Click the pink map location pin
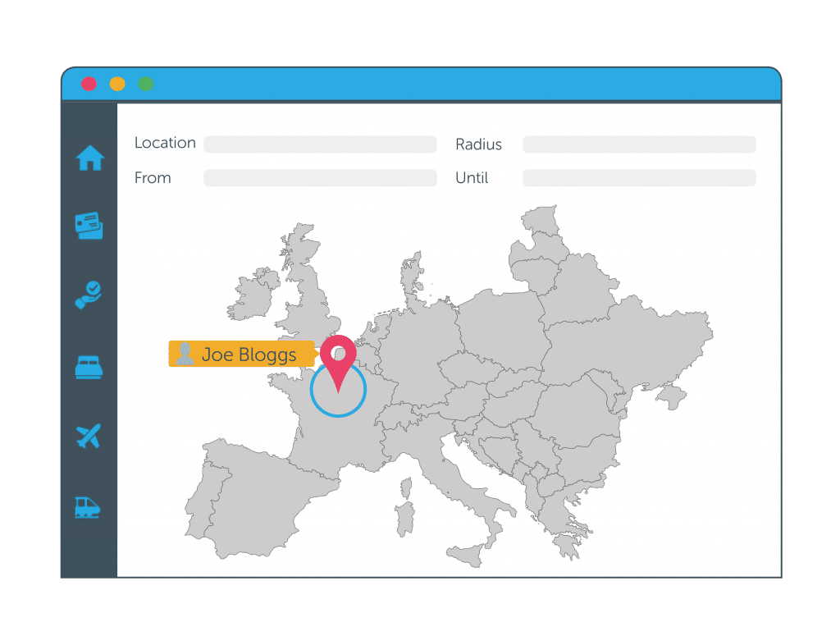 338,364
